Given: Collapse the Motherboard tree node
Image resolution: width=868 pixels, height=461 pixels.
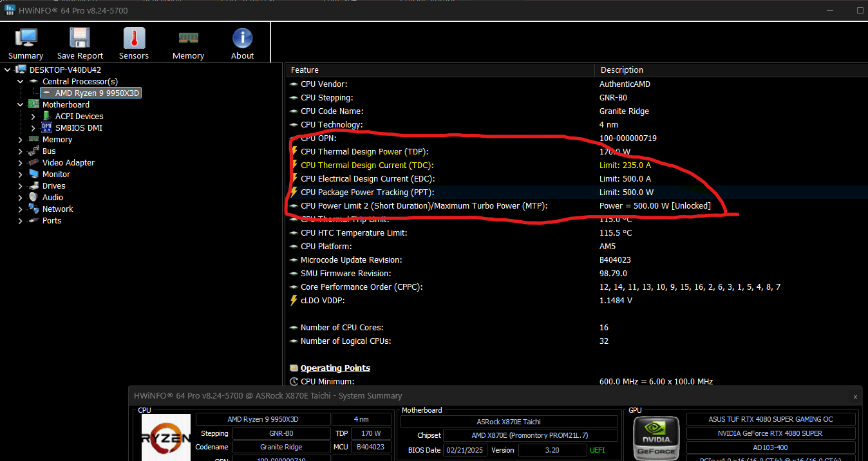Looking at the screenshot, I should [21, 104].
